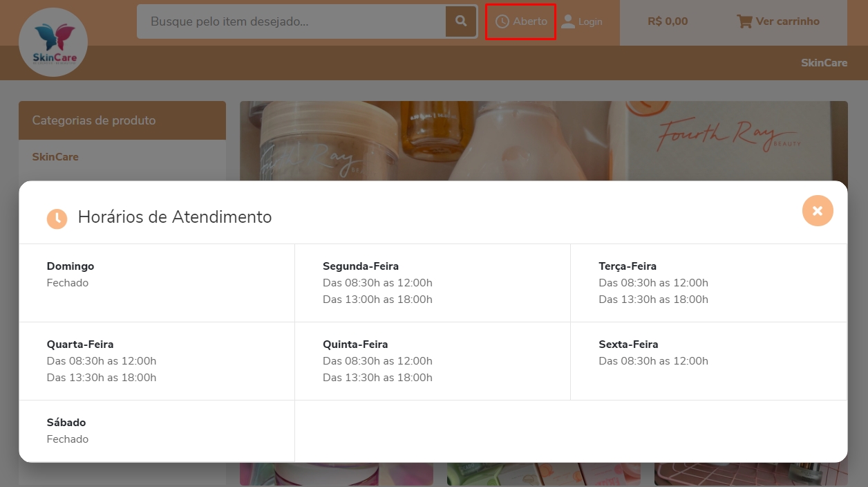This screenshot has height=487, width=868.
Task: Open the SkinCare menu item in brown navigation bar
Action: pyautogui.click(x=824, y=63)
